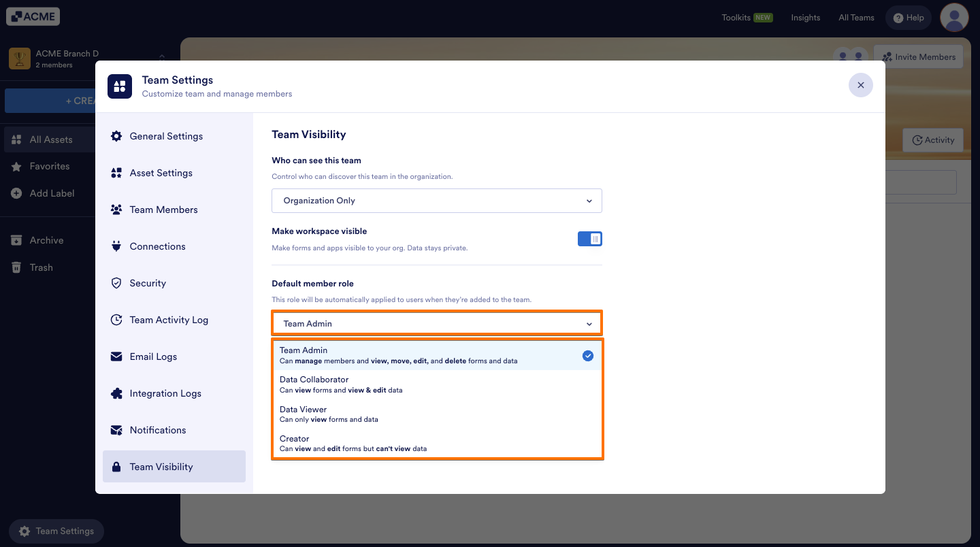Click the Notifications muted envelope icon

[116, 430]
